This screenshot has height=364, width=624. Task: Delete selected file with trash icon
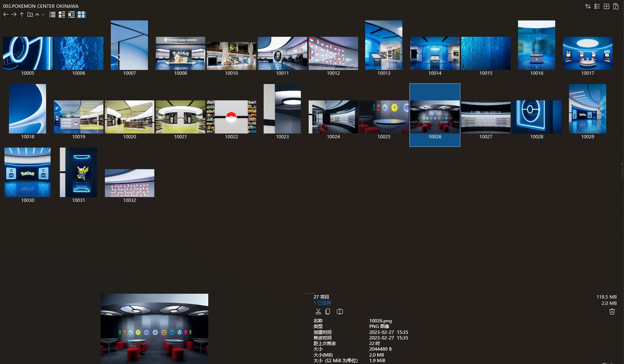click(612, 312)
